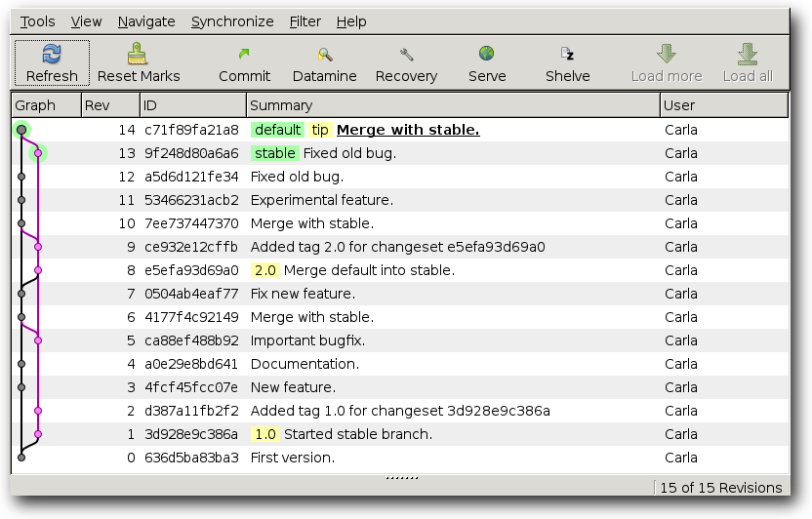Click graph node of revision 8

pos(38,270)
